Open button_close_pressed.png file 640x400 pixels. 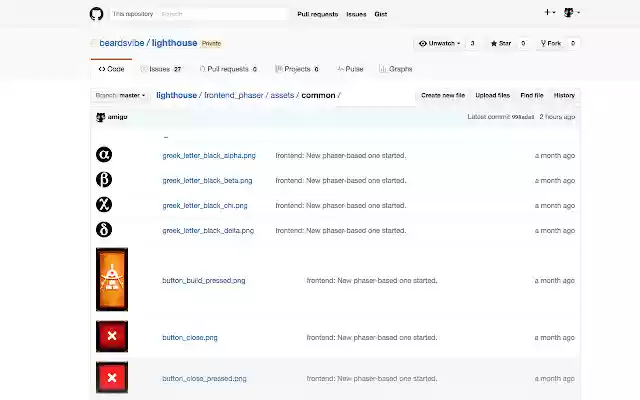pos(204,379)
